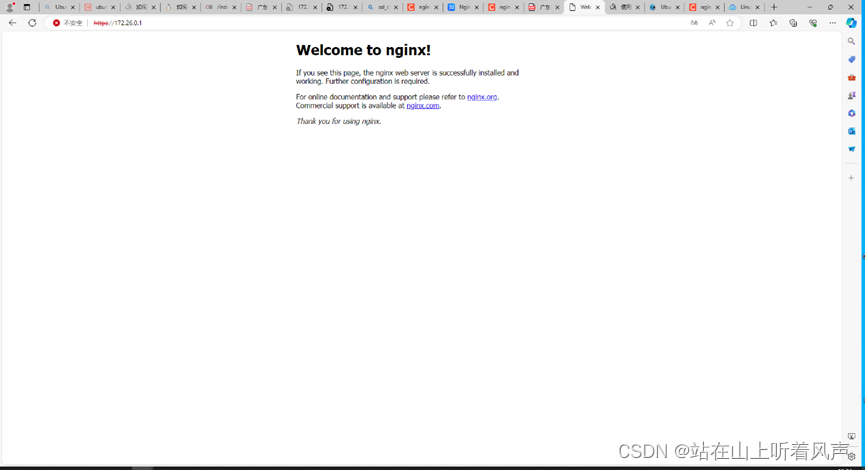
Task: Add page to favorites with star icon
Action: 730,23
